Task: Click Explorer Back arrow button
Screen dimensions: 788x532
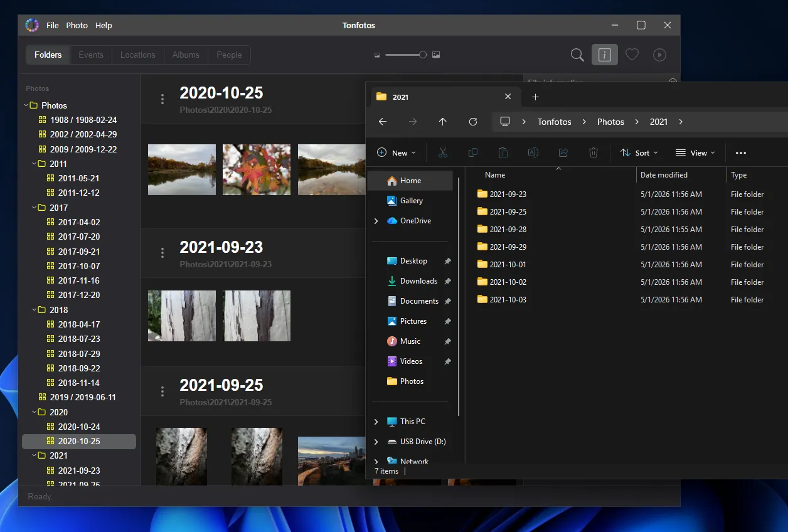Action: pos(383,122)
